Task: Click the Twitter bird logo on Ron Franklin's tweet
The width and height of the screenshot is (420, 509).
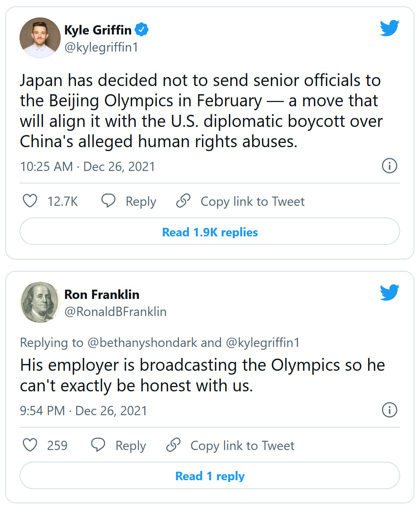Action: (389, 293)
